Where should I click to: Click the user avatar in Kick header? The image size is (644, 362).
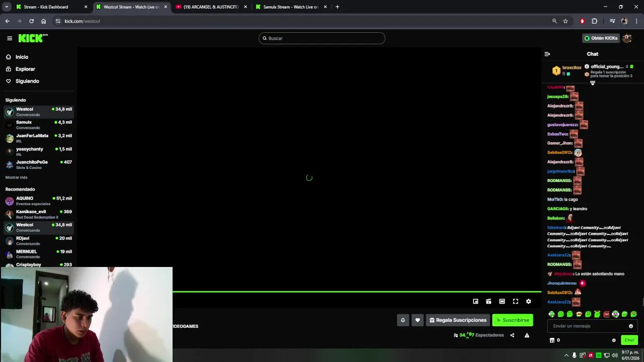(627, 38)
